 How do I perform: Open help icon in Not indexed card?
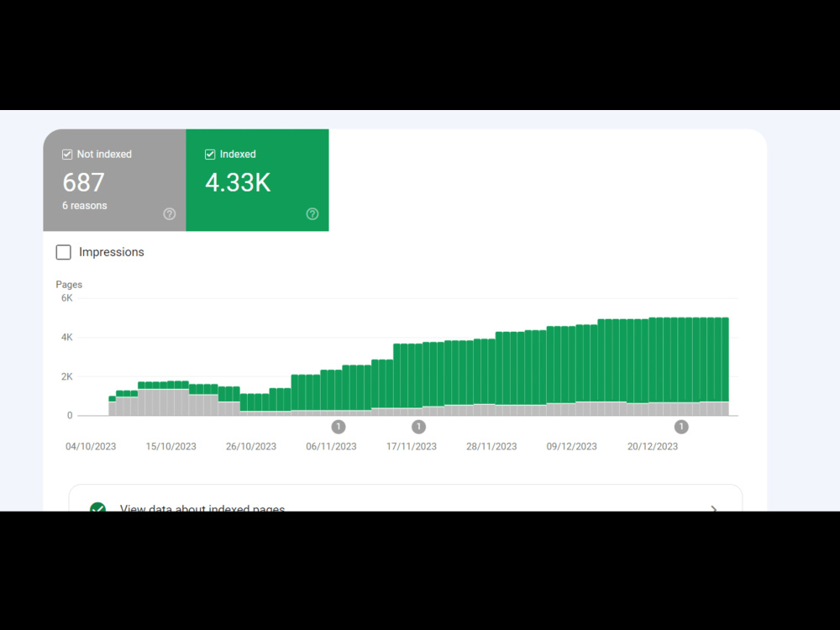click(x=170, y=214)
